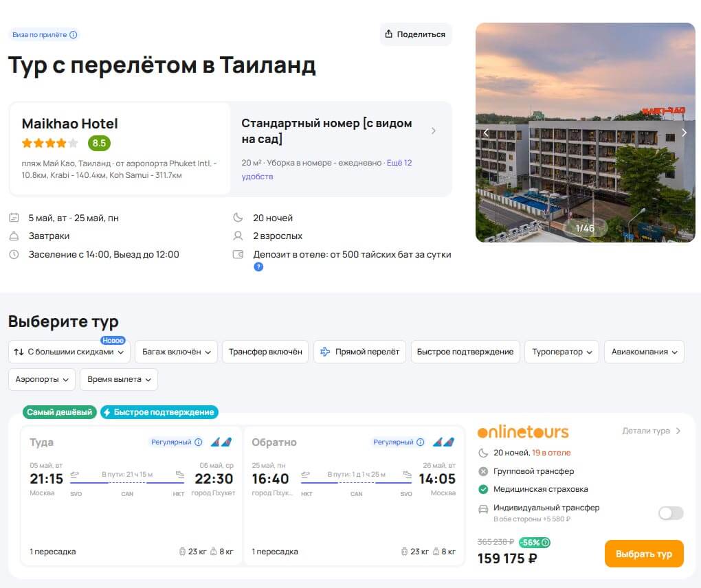Click the car icon by Индивидуальный трансфер
This screenshot has height=588, width=701.
click(x=483, y=509)
